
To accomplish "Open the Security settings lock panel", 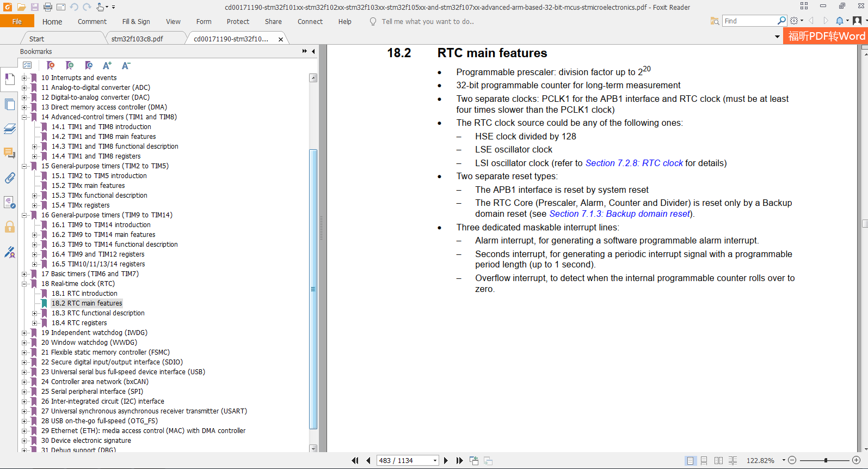I will coord(10,227).
